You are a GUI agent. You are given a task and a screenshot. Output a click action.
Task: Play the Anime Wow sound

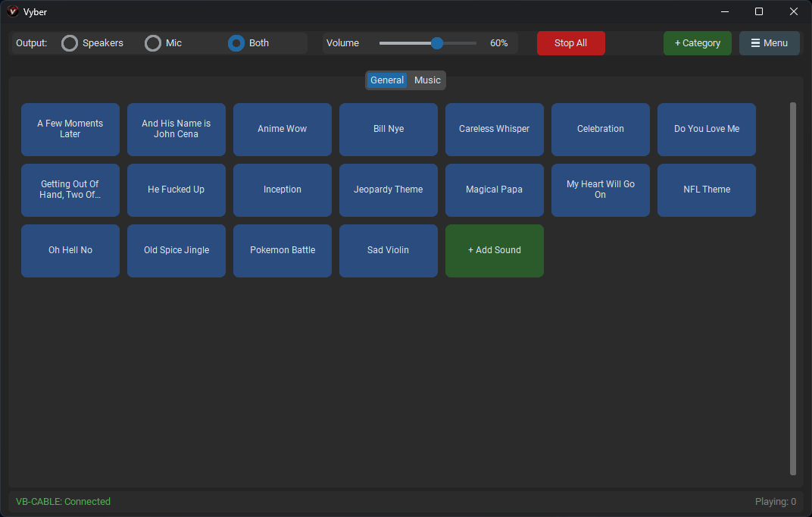pyautogui.click(x=282, y=129)
